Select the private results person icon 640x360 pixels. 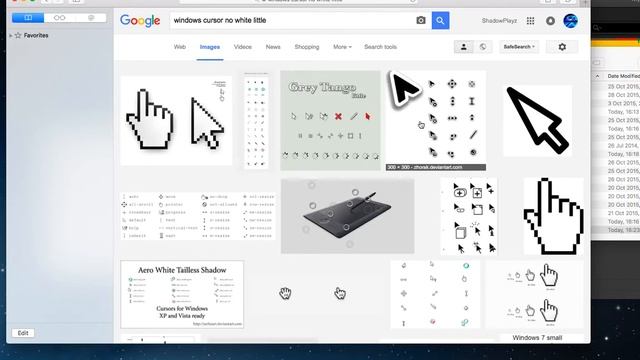(x=464, y=47)
